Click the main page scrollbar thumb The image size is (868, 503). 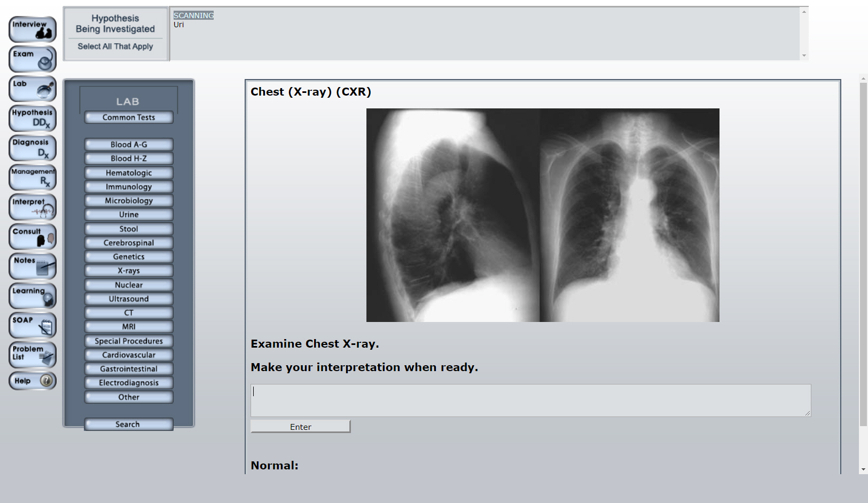[863, 255]
